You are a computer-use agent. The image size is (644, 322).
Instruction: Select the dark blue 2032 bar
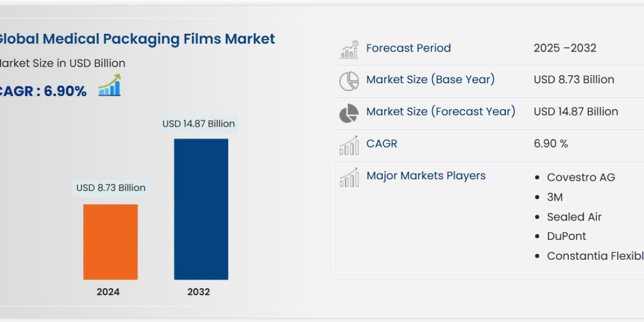(201, 209)
